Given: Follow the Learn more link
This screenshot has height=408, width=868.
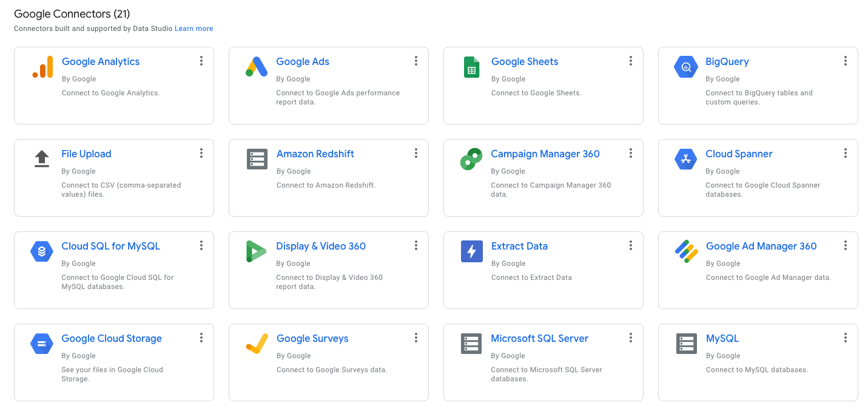Looking at the screenshot, I should (193, 29).
